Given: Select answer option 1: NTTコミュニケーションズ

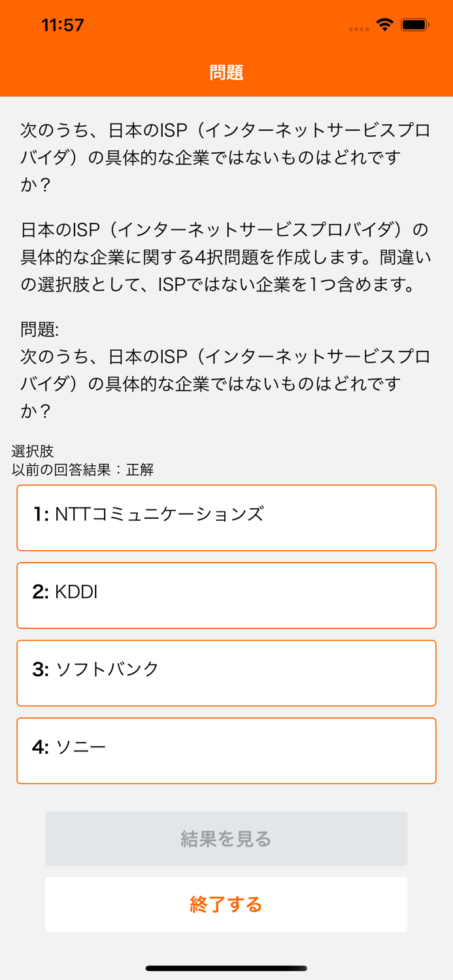Looking at the screenshot, I should pyautogui.click(x=226, y=517).
